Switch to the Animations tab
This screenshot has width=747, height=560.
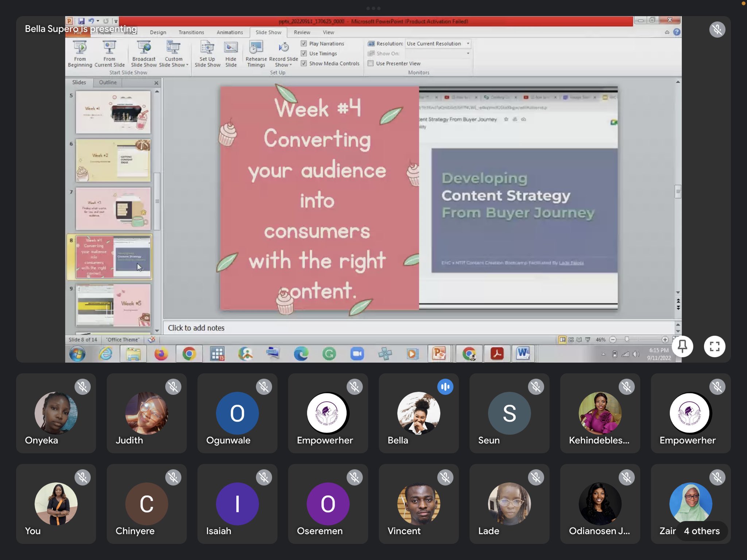pos(230,32)
